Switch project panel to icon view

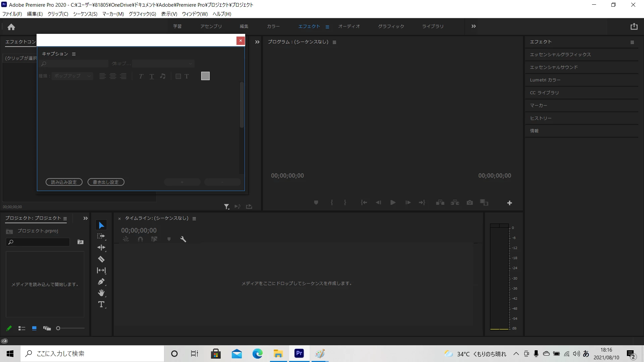point(34,328)
